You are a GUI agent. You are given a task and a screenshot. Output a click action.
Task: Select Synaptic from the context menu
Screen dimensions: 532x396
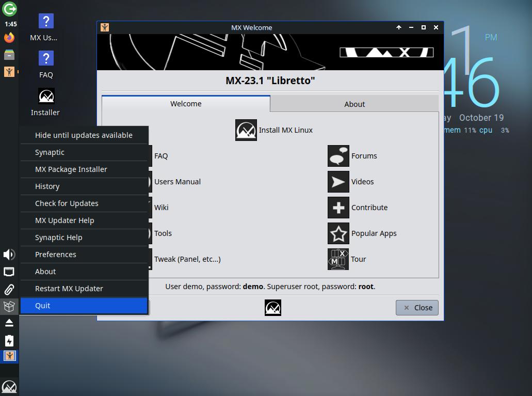84,152
